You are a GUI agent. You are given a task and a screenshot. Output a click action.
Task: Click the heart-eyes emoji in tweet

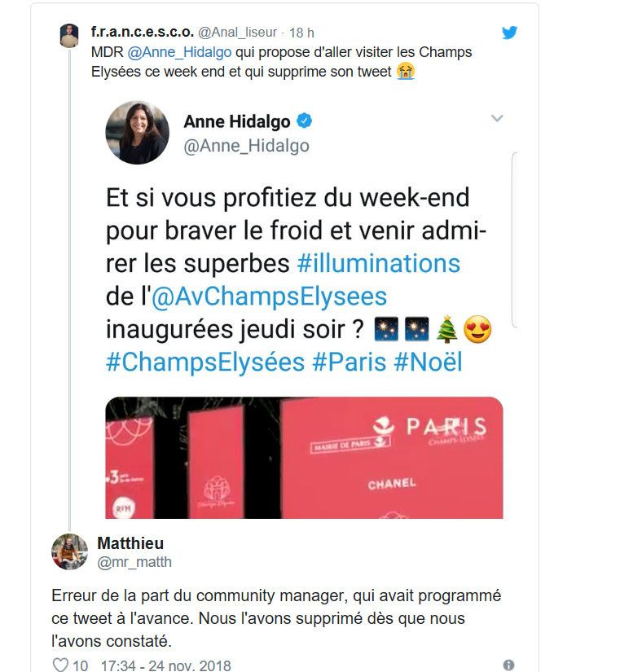click(477, 330)
